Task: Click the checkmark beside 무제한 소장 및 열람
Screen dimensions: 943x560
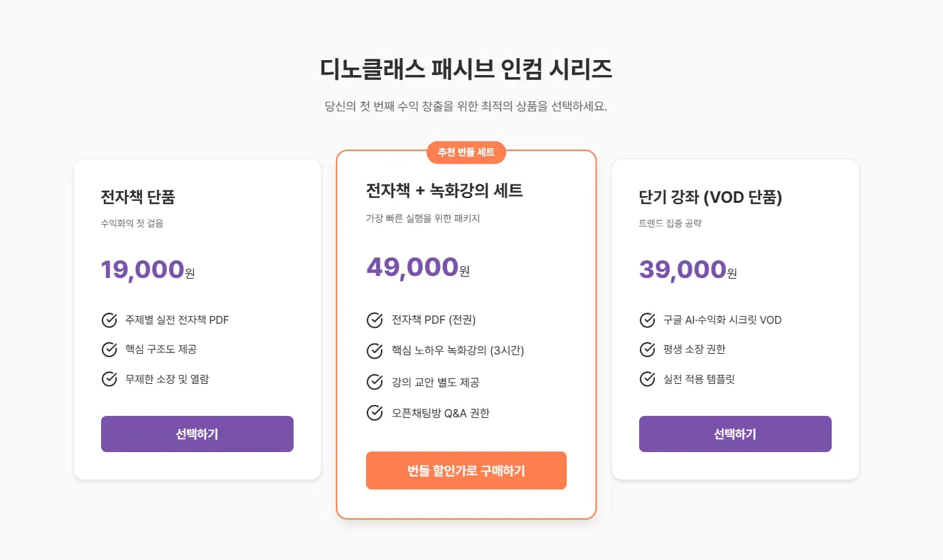Action: (109, 379)
